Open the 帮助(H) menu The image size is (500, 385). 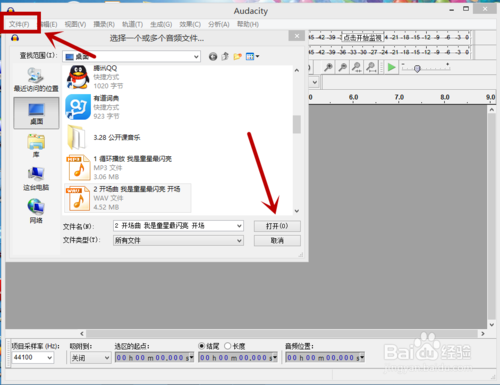coord(248,24)
